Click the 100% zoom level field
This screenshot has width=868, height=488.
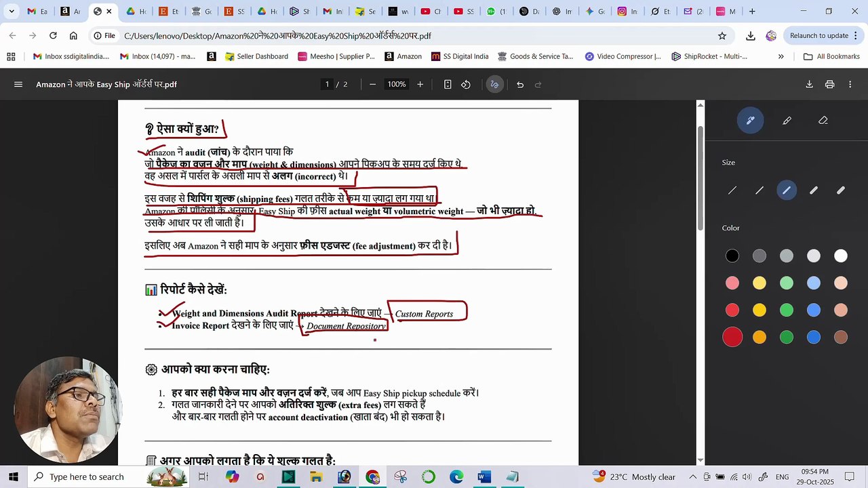[x=396, y=85]
